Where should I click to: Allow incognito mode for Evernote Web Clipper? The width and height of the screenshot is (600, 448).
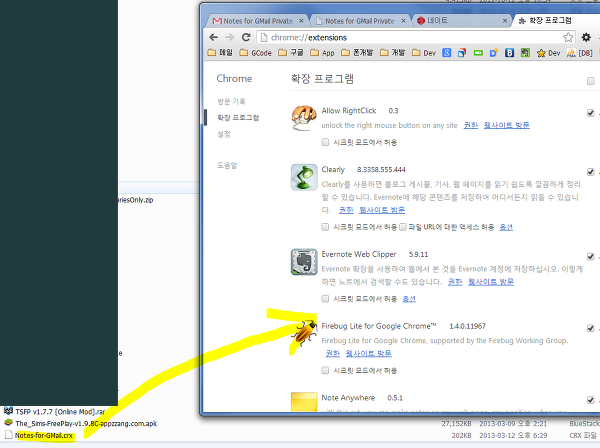tap(325, 299)
